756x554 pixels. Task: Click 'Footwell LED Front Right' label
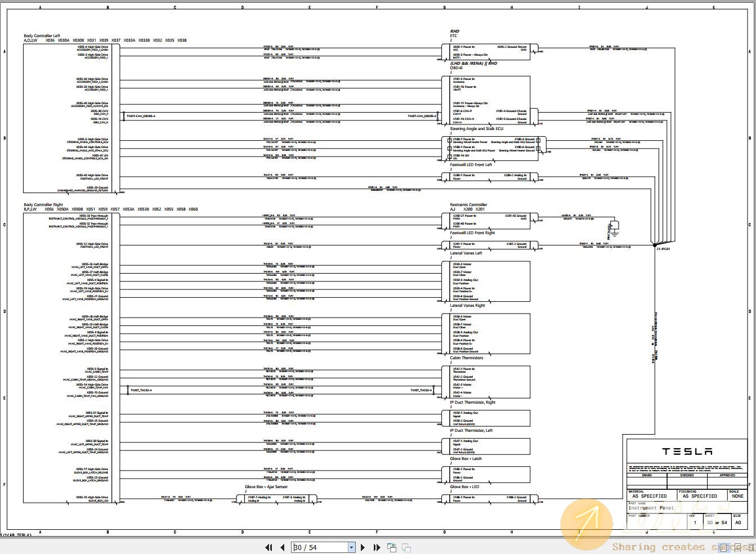(x=472, y=233)
